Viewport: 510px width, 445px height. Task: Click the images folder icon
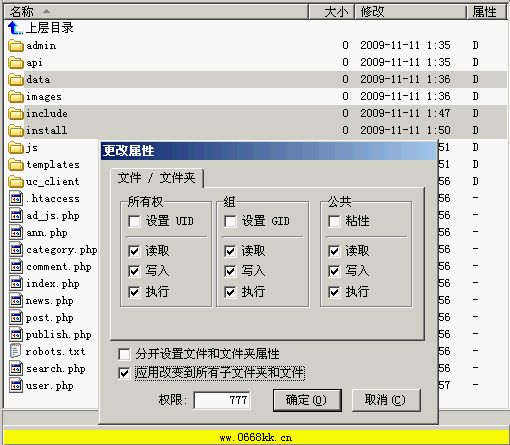click(x=16, y=97)
